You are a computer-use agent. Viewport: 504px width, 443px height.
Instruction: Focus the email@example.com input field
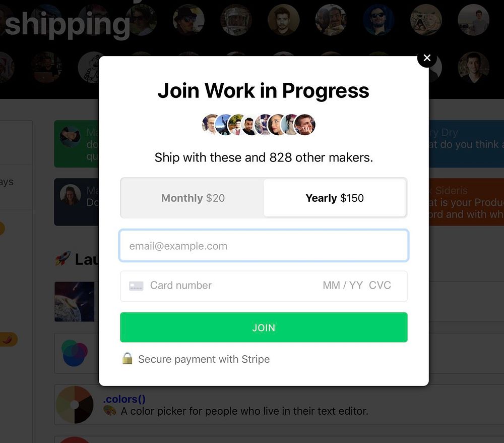tap(264, 246)
